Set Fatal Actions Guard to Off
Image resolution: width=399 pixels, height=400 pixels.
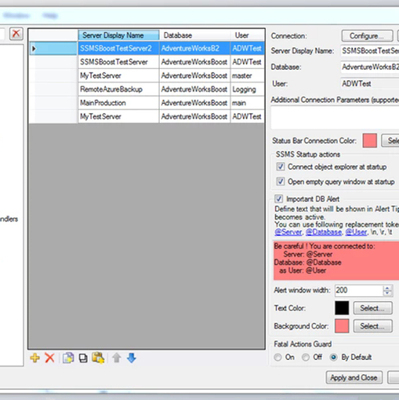306,357
